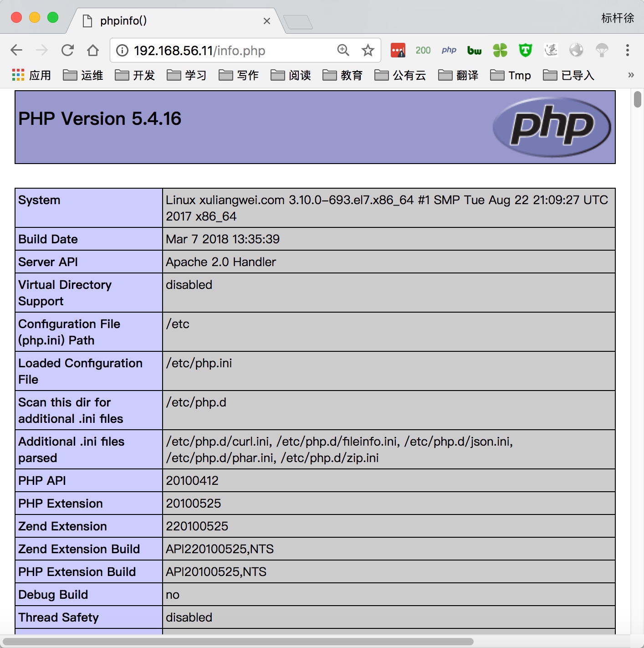644x648 pixels.
Task: Select the /etc/php.ini value
Action: point(199,363)
